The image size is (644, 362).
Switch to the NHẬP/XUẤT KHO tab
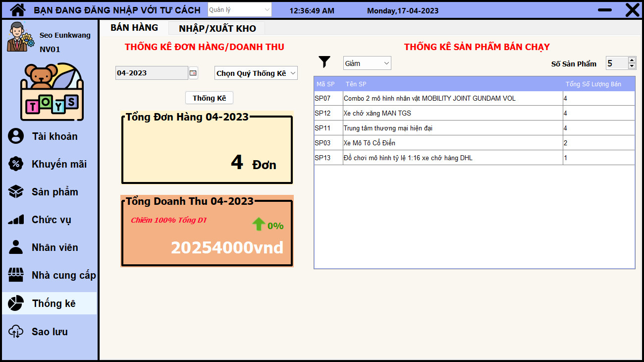(x=217, y=28)
